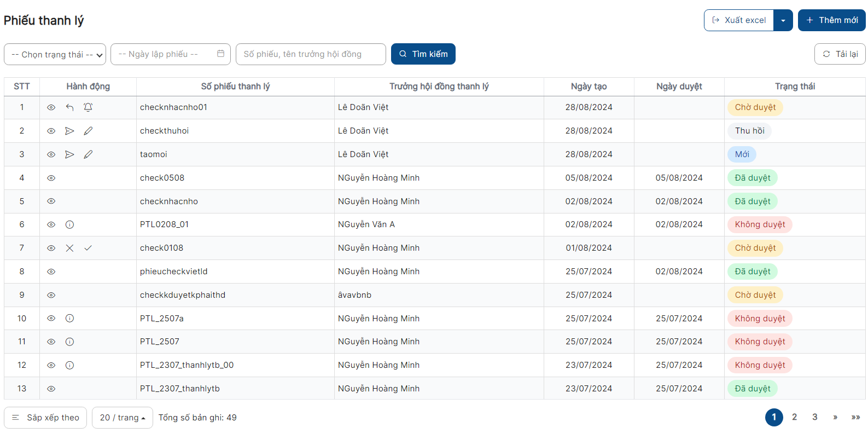Open the eye icon for PTL_2307_thanhlytb

(51, 389)
